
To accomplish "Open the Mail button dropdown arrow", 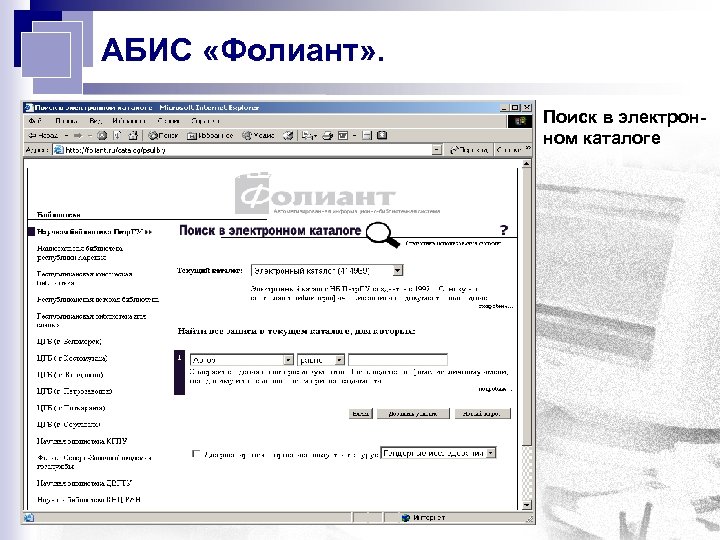I will pos(315,136).
